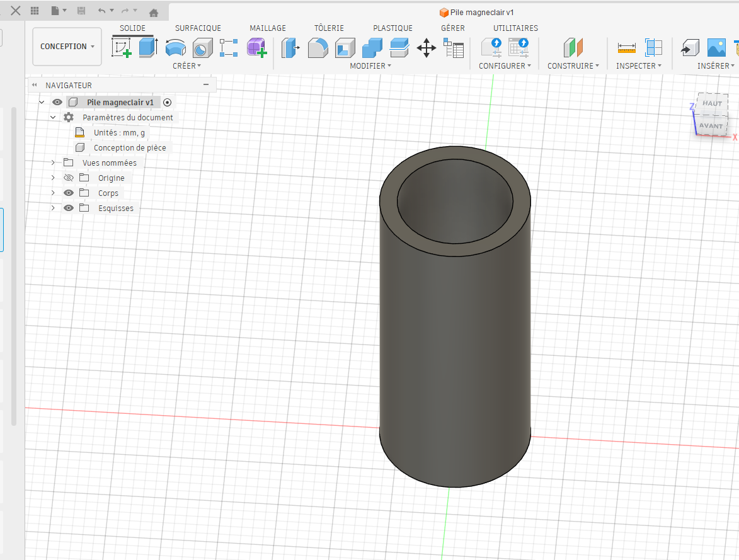Switch to the TÔLERIE tab
Image resolution: width=739 pixels, height=560 pixels.
click(x=329, y=28)
